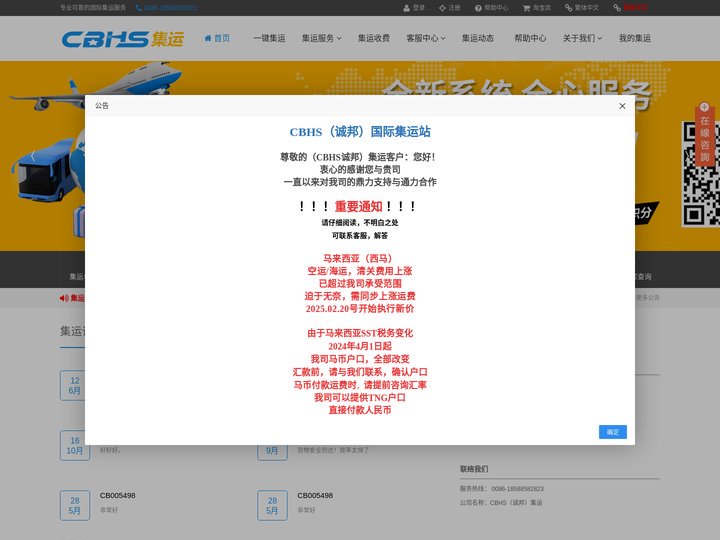This screenshot has height=540, width=720.
Task: Click the dialog title CBHS（诚邦）国际集运站
Action: [x=360, y=132]
